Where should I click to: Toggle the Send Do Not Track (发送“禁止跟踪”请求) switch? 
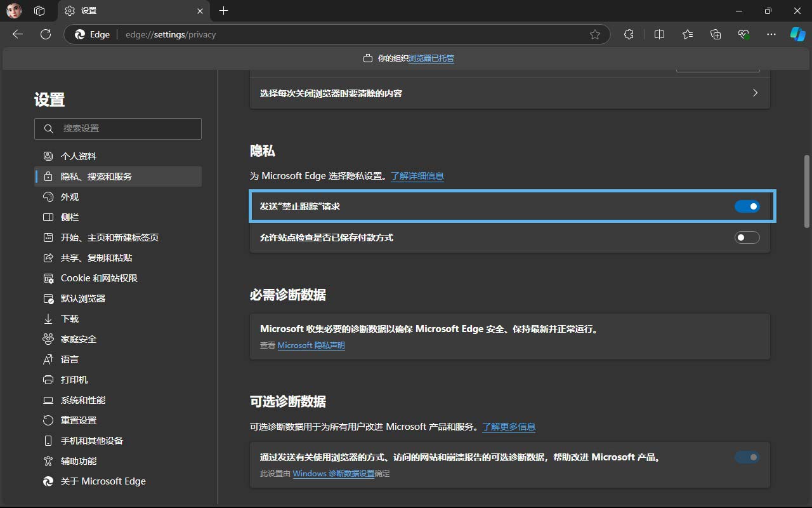[747, 206]
